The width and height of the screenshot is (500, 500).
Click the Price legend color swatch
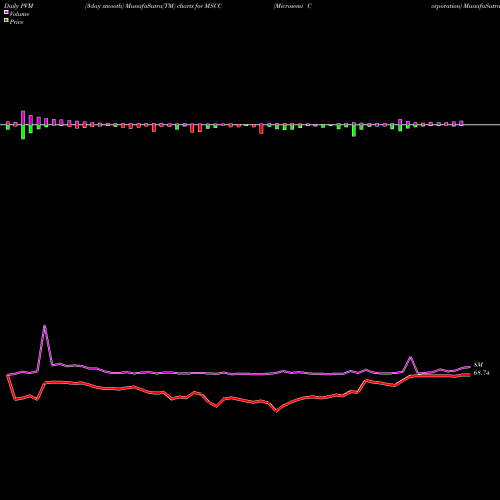6,21
